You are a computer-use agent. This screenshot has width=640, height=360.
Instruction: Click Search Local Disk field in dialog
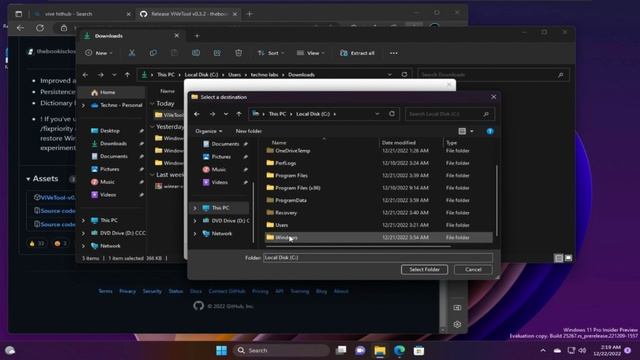(x=450, y=114)
